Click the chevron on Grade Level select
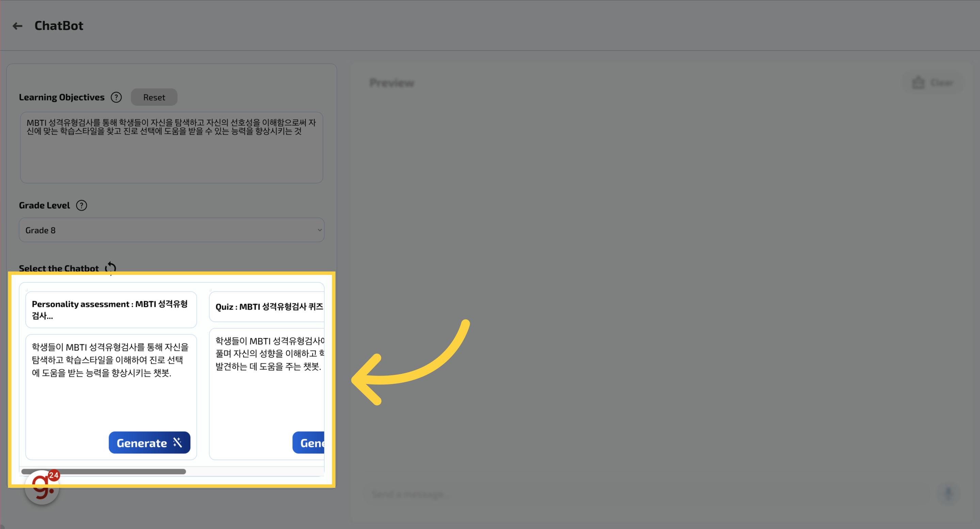The height and width of the screenshot is (529, 980). [x=320, y=230]
